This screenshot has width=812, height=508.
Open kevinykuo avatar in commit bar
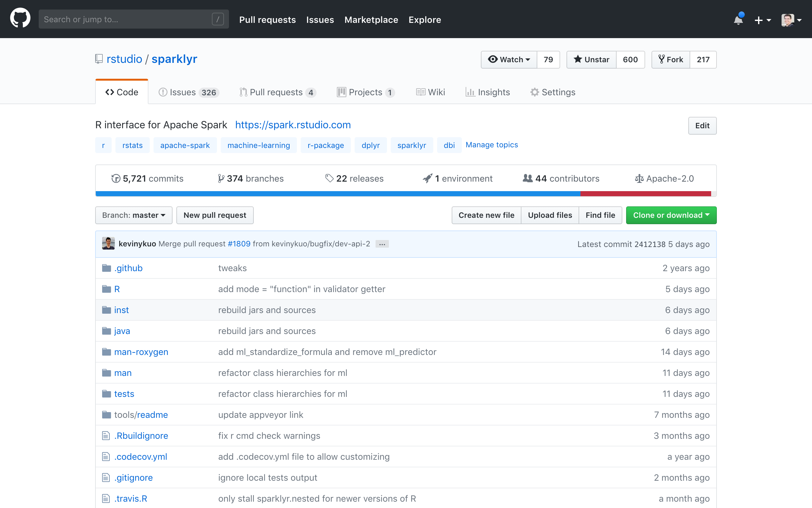(x=108, y=244)
